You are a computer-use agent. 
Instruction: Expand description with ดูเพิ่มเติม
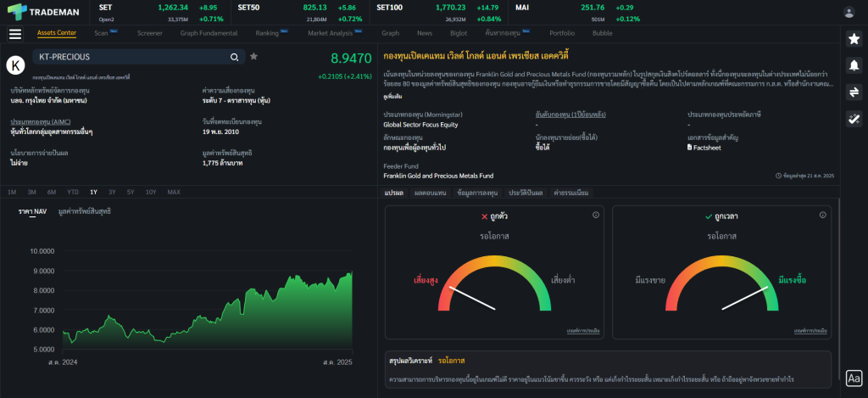[392, 97]
